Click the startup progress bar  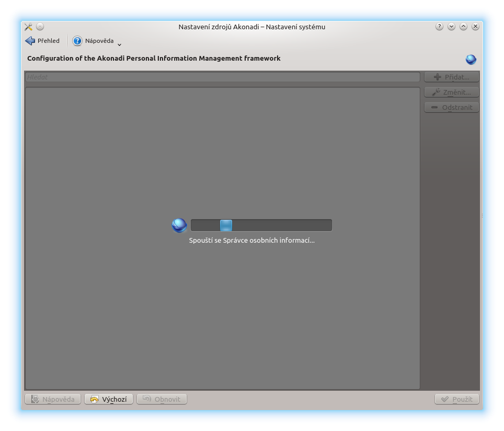(261, 225)
